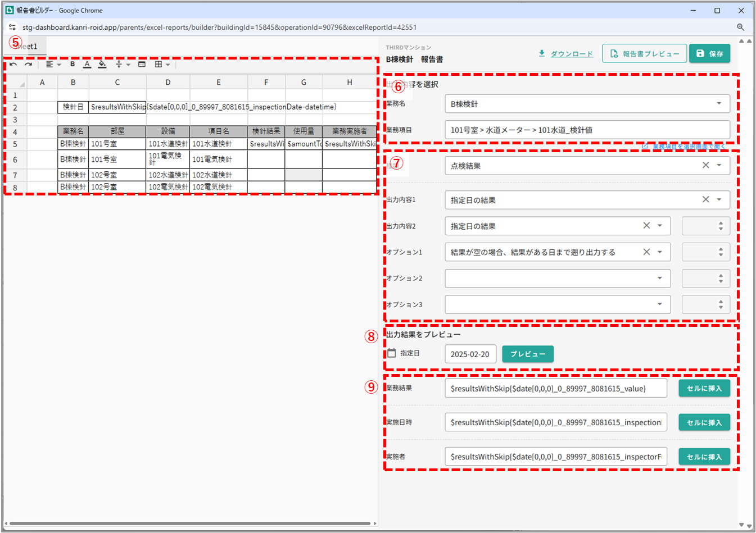Clear the 点検結果 selection with X
The height and width of the screenshot is (533, 756).
click(x=705, y=165)
